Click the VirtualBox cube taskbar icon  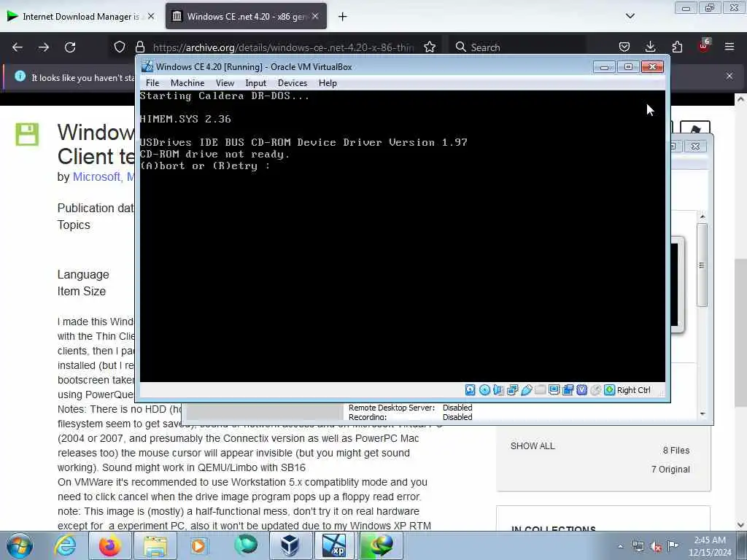(290, 545)
